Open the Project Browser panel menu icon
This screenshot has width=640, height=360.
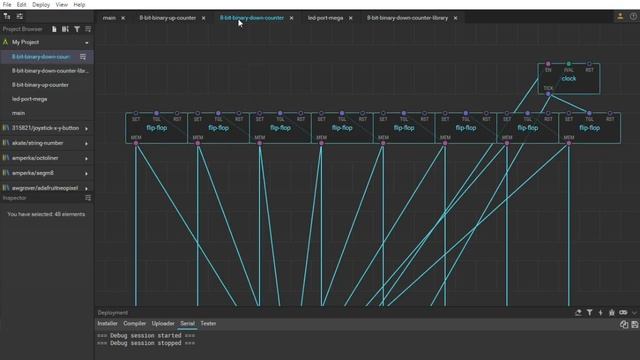pyautogui.click(x=88, y=29)
